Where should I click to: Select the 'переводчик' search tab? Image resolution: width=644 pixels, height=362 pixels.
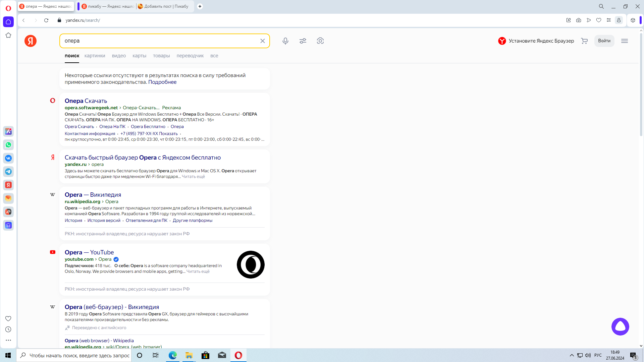tap(190, 56)
